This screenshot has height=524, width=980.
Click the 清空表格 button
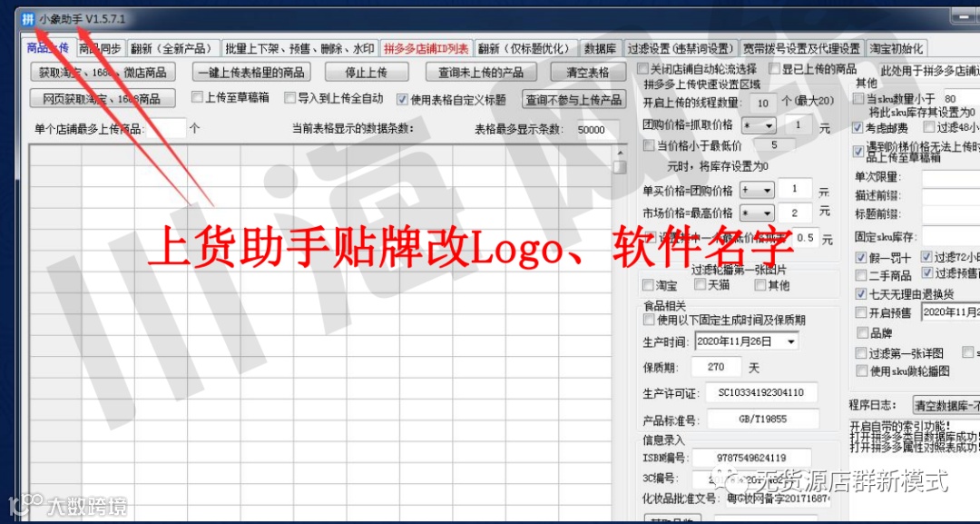point(587,73)
